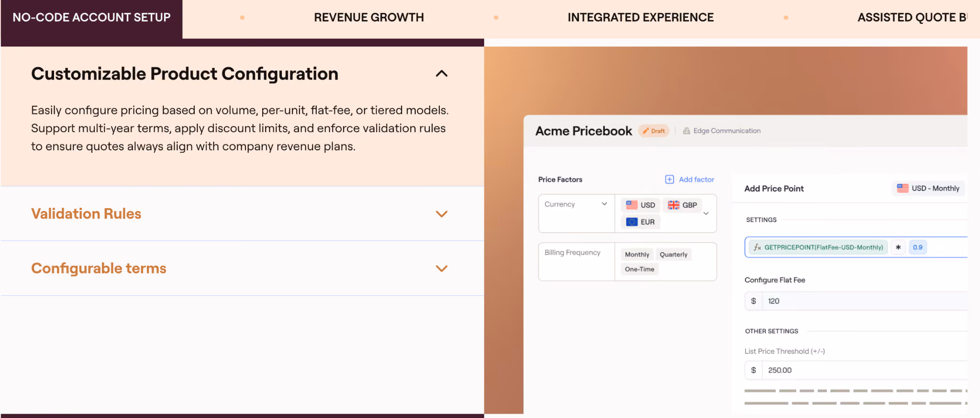Click the EU flag icon in EUR chip
The width and height of the screenshot is (980, 418).
click(x=632, y=222)
